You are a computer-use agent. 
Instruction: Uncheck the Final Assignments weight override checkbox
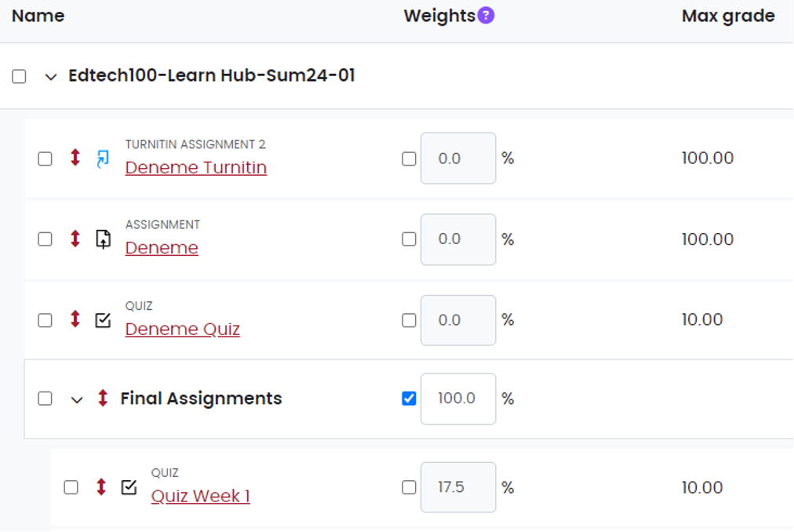click(x=409, y=399)
